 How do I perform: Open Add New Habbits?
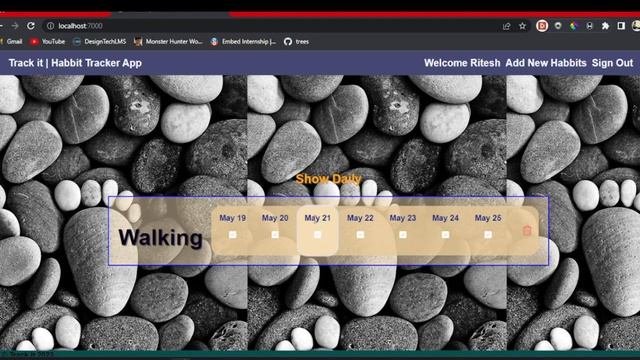pyautogui.click(x=546, y=63)
